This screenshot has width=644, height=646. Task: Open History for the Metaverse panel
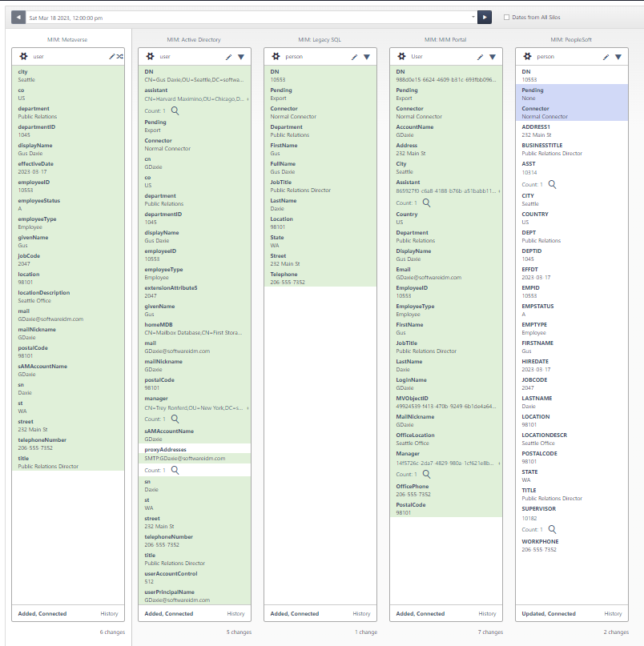tap(109, 613)
